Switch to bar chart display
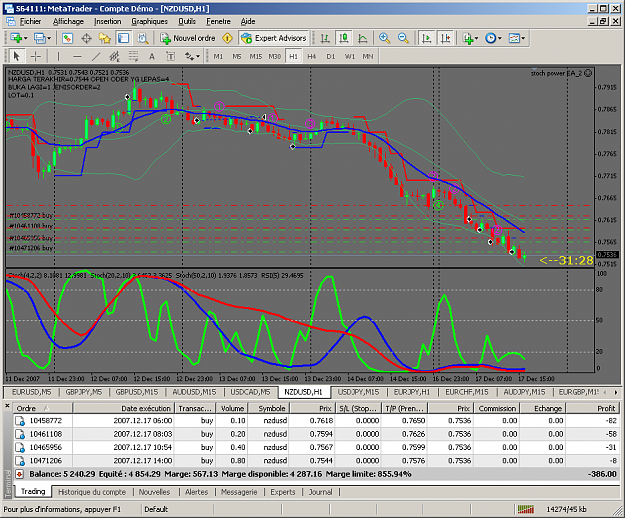The image size is (625, 518). click(325, 38)
